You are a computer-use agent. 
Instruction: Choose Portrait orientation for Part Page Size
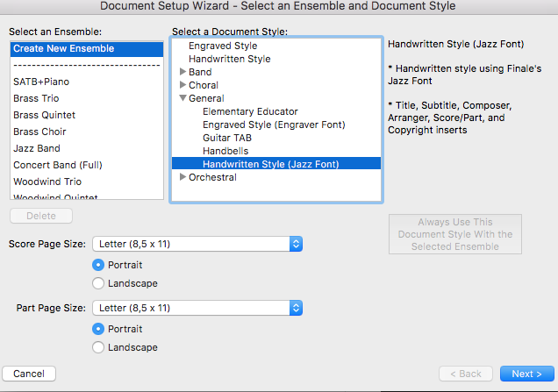[98, 329]
